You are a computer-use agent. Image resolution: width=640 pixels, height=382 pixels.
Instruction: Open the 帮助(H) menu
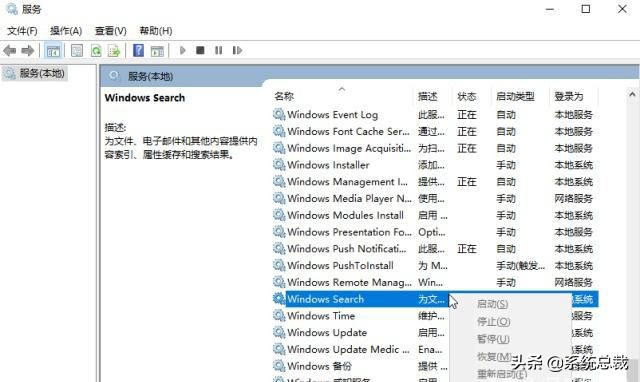[156, 31]
